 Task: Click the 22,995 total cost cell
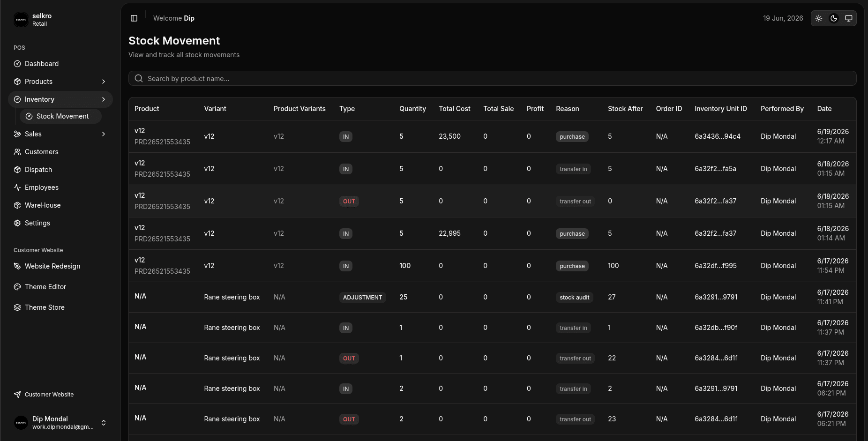click(x=449, y=233)
